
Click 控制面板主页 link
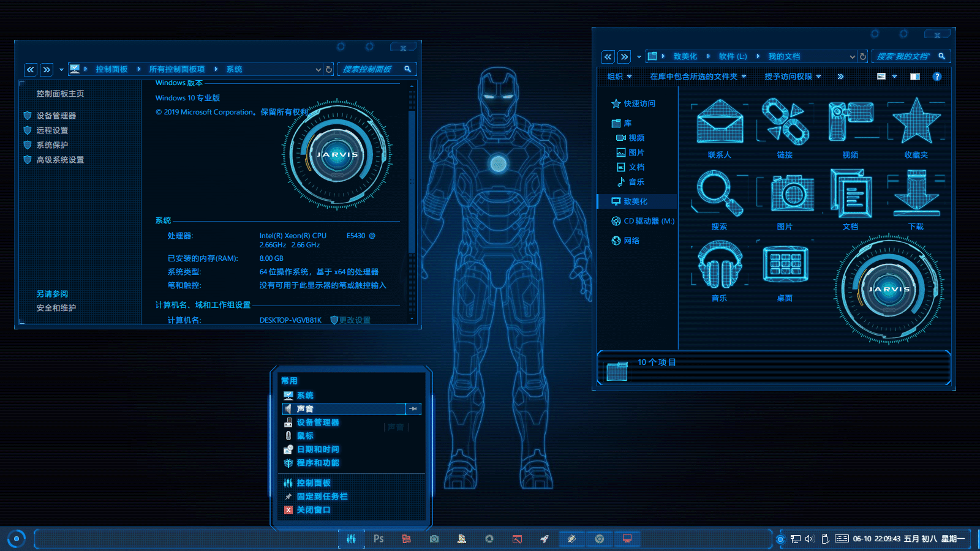(60, 94)
